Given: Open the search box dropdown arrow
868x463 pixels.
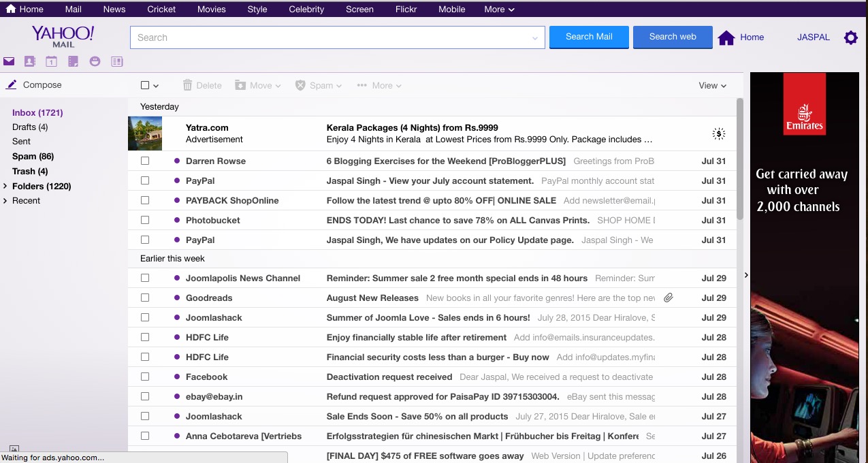Looking at the screenshot, I should [x=535, y=38].
